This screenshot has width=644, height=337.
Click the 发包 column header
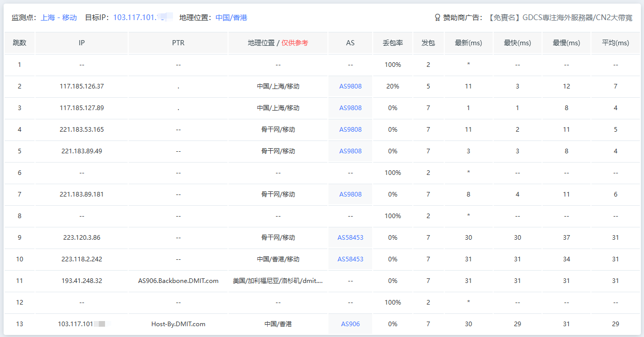point(428,43)
